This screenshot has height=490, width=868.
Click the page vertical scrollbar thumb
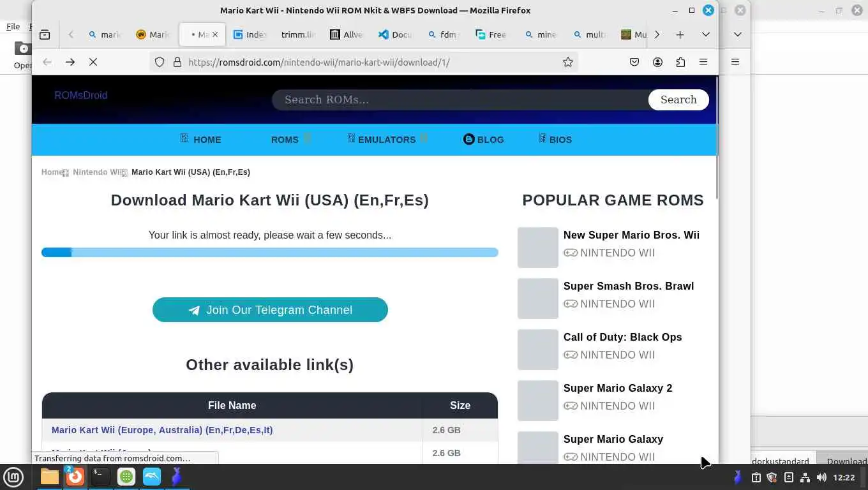pyautogui.click(x=717, y=137)
